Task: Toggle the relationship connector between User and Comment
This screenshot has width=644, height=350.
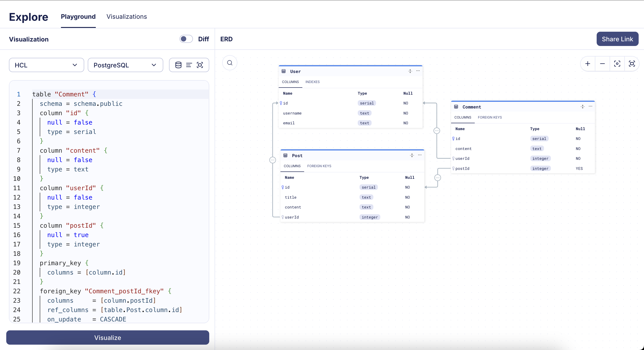Action: [437, 131]
